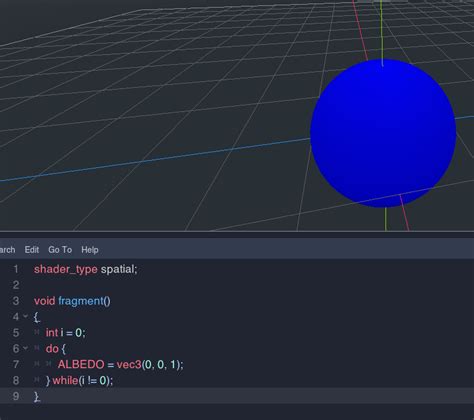
Task: Click the 'fragment' function name
Action: coord(81,301)
